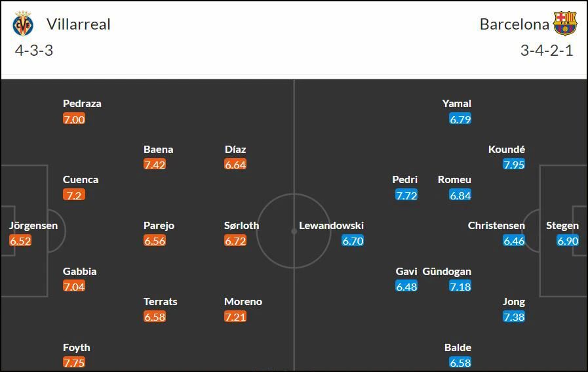Click Sørloth's 6.72 rating badge

point(235,241)
